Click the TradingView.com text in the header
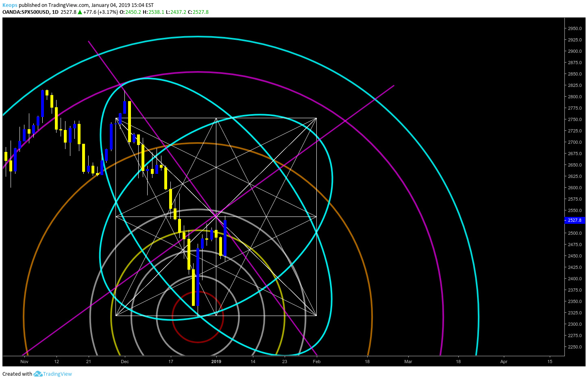This screenshot has width=588, height=381. [69, 5]
